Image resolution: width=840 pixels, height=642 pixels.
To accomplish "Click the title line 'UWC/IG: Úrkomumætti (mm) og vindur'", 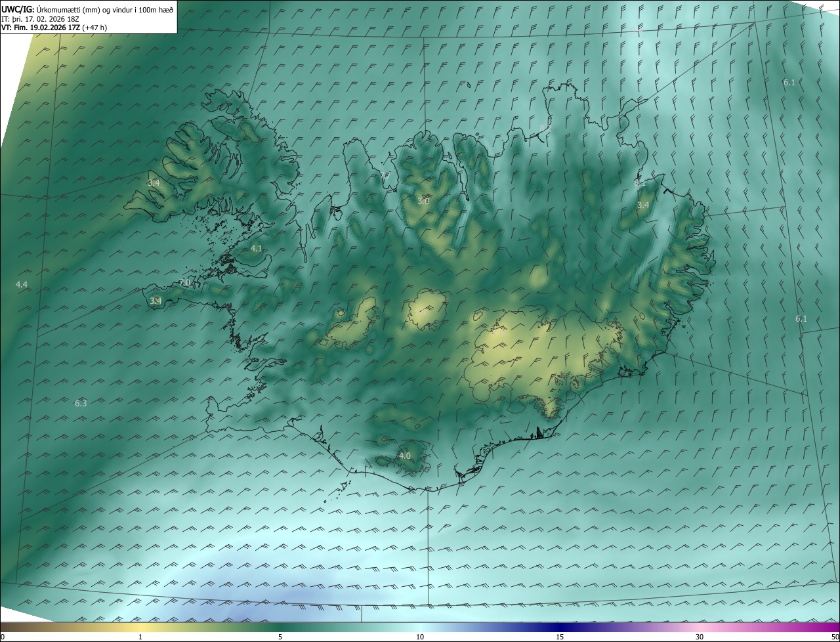I will [88, 9].
